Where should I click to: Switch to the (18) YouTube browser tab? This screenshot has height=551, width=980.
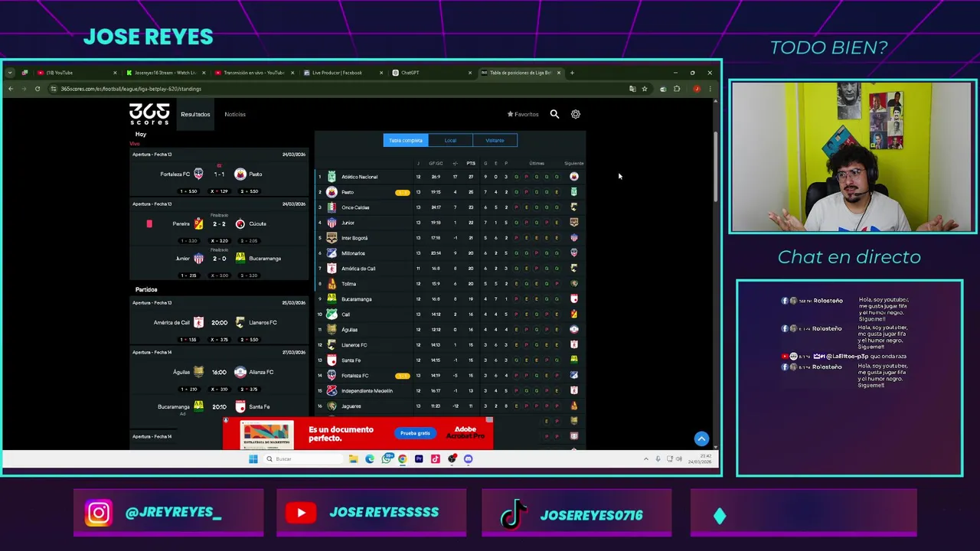coord(77,73)
